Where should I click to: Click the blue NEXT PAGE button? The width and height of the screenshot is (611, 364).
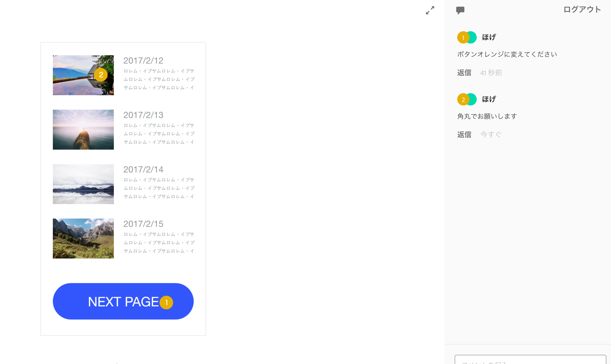click(123, 301)
